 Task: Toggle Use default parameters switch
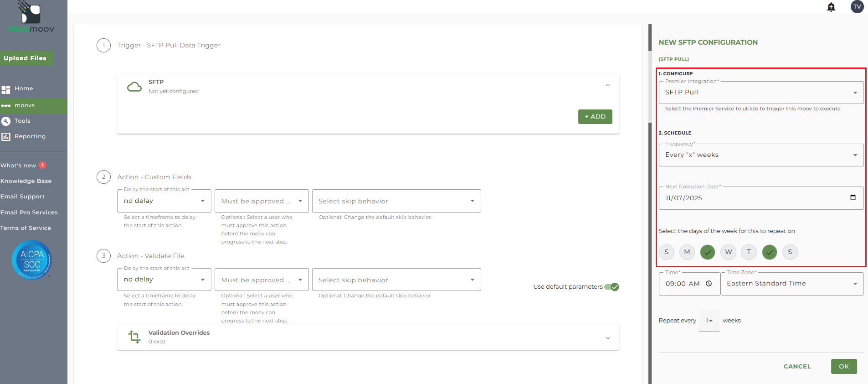(611, 287)
